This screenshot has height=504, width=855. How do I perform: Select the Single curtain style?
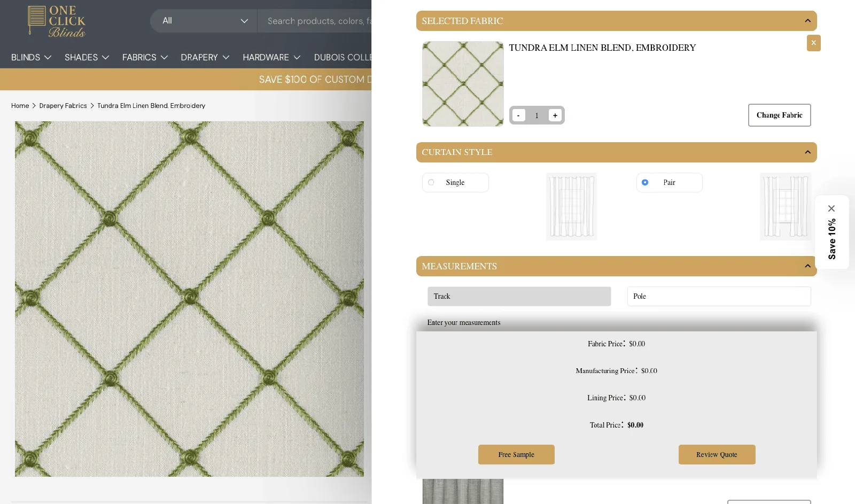pos(455,182)
